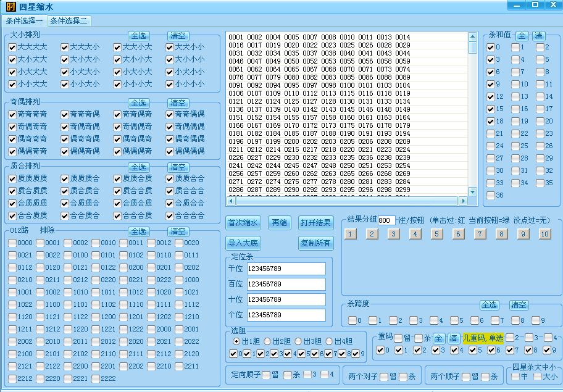Click 全选 in the 012路 排除 group
Screen dimensions: 563x392
(139, 231)
